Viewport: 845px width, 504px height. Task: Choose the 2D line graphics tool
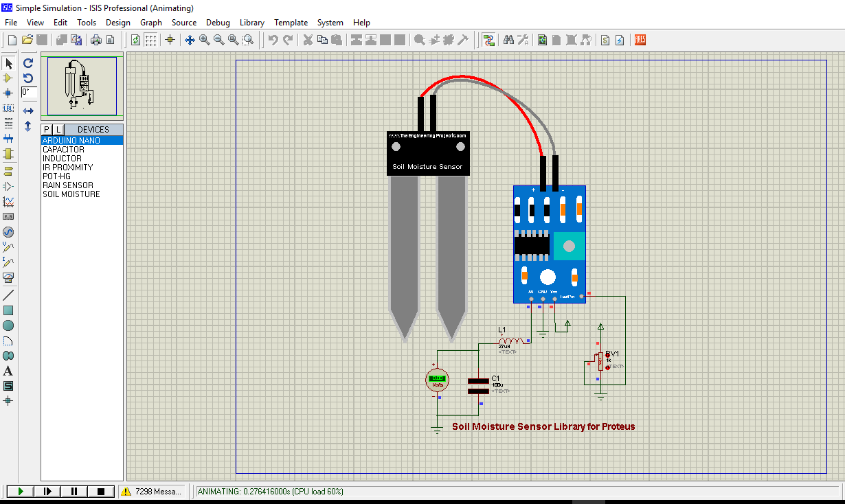[x=8, y=295]
